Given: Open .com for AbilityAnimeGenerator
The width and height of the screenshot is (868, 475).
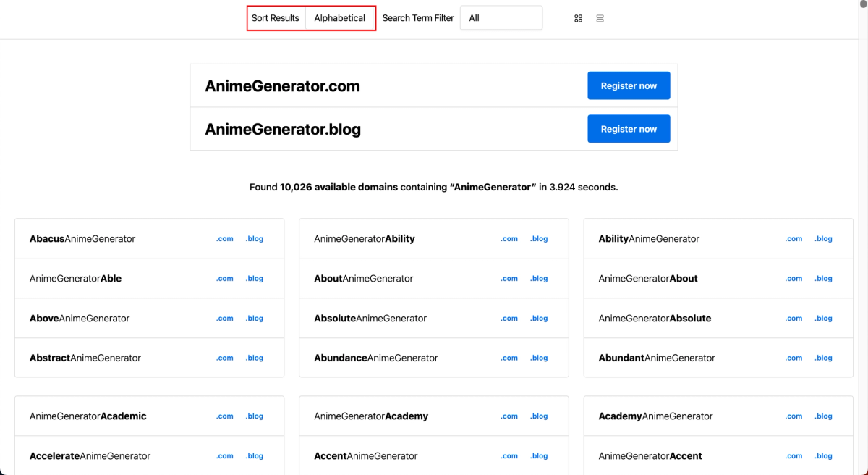Looking at the screenshot, I should (794, 239).
